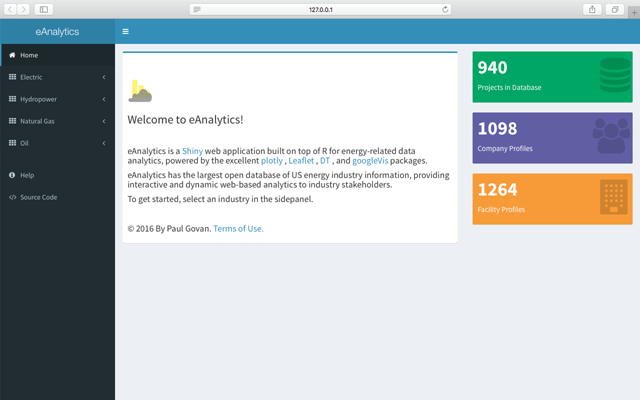
Task: Expand the Electric menu chevron
Action: [104, 77]
